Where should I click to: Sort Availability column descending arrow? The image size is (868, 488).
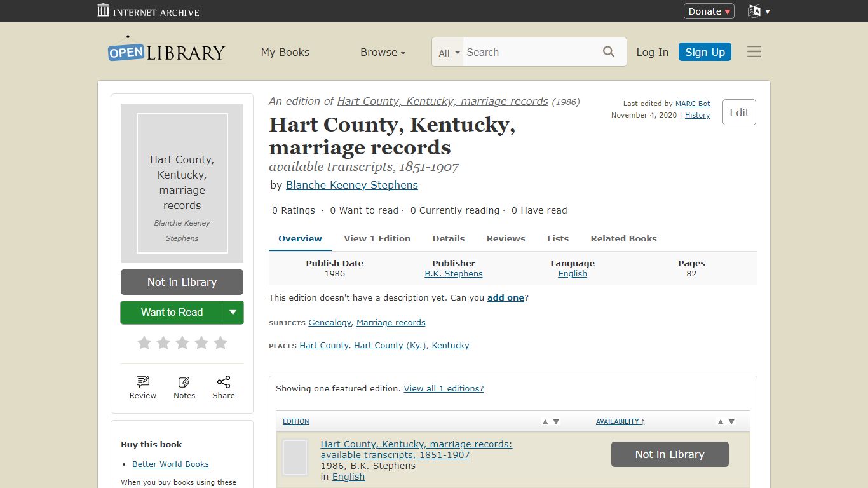731,422
